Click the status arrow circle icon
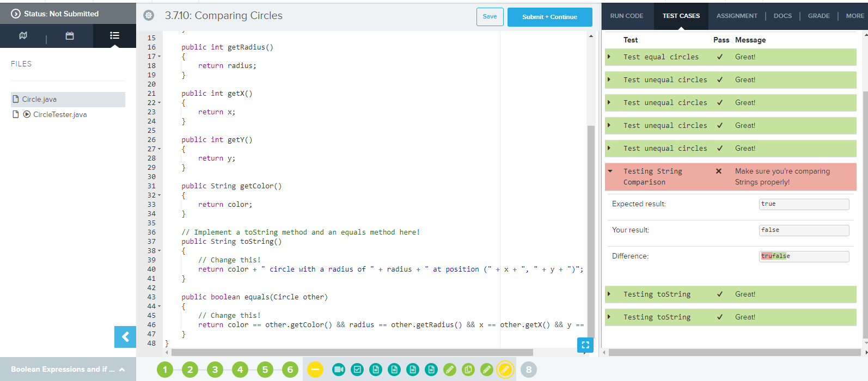Image resolution: width=868 pixels, height=381 pixels. pyautogui.click(x=16, y=14)
